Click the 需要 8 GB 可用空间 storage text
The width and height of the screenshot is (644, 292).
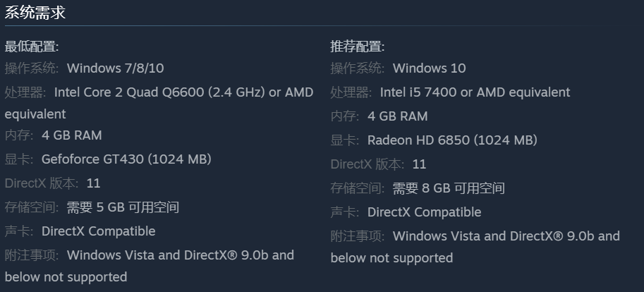click(x=449, y=188)
